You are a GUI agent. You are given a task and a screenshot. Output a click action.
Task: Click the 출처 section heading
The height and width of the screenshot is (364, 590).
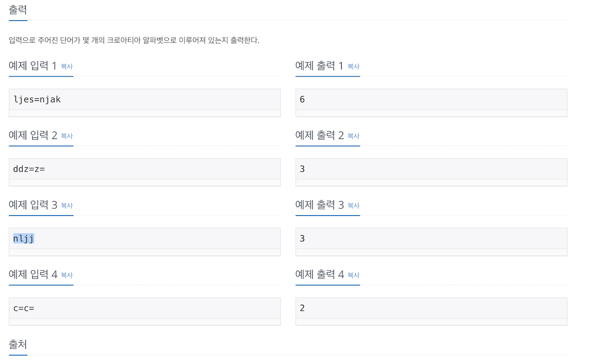(18, 344)
